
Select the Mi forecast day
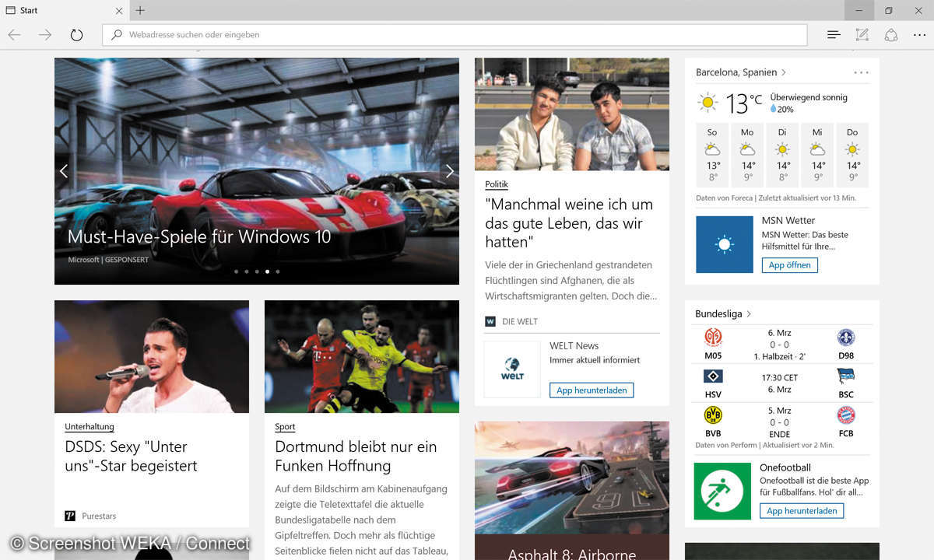pyautogui.click(x=817, y=155)
